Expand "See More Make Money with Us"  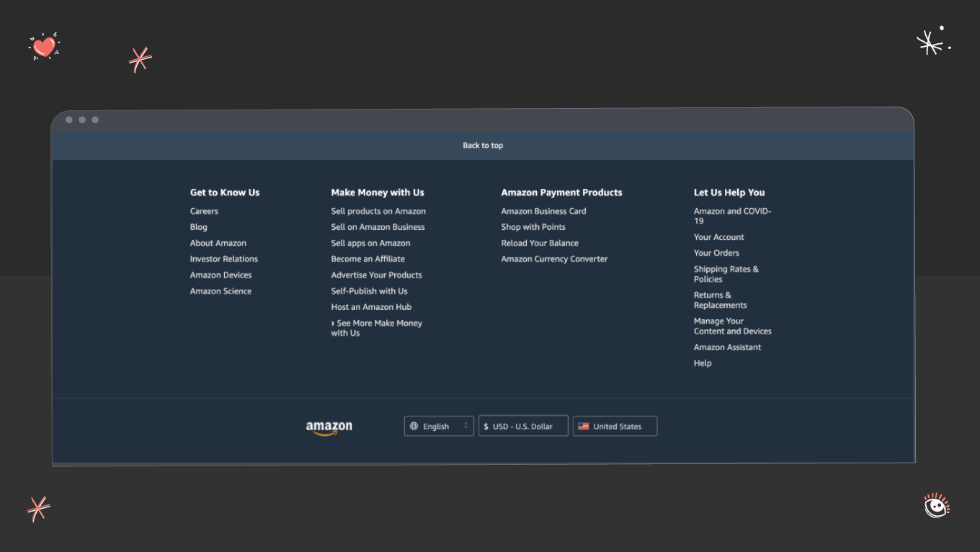pos(376,328)
